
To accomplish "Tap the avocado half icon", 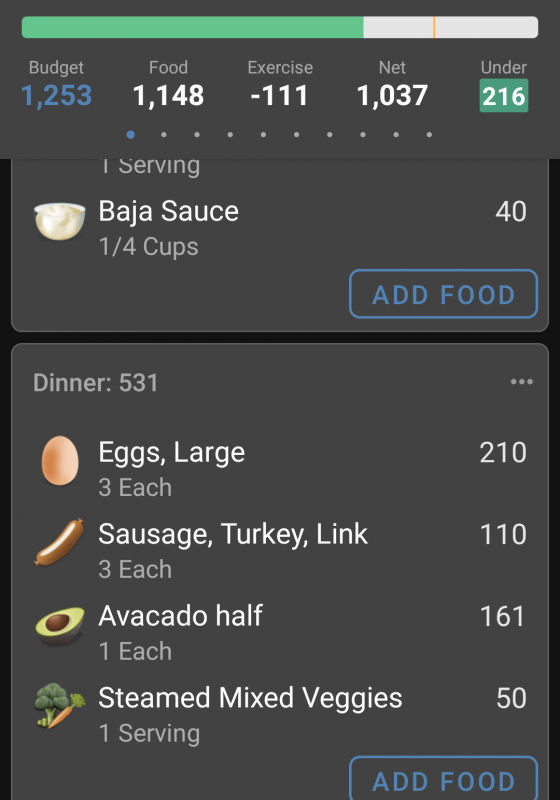I will point(60,624).
